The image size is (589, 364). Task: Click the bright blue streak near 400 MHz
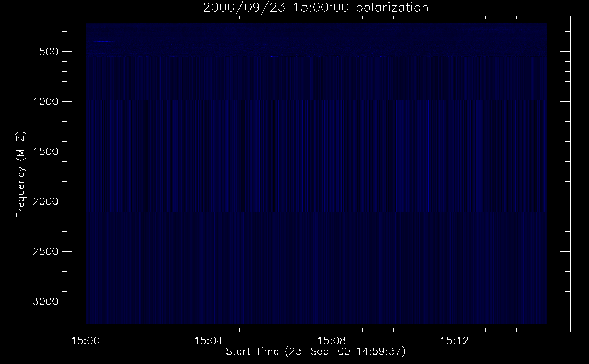click(x=102, y=42)
